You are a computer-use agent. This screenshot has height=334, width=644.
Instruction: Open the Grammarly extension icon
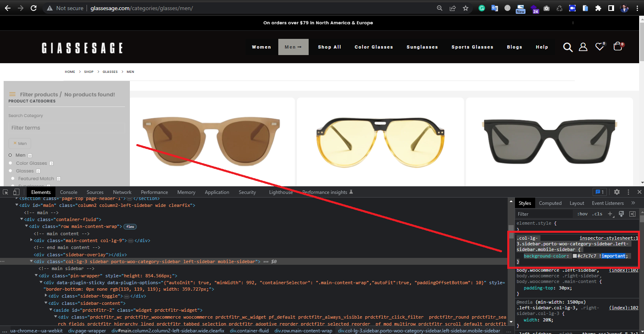pos(482,8)
